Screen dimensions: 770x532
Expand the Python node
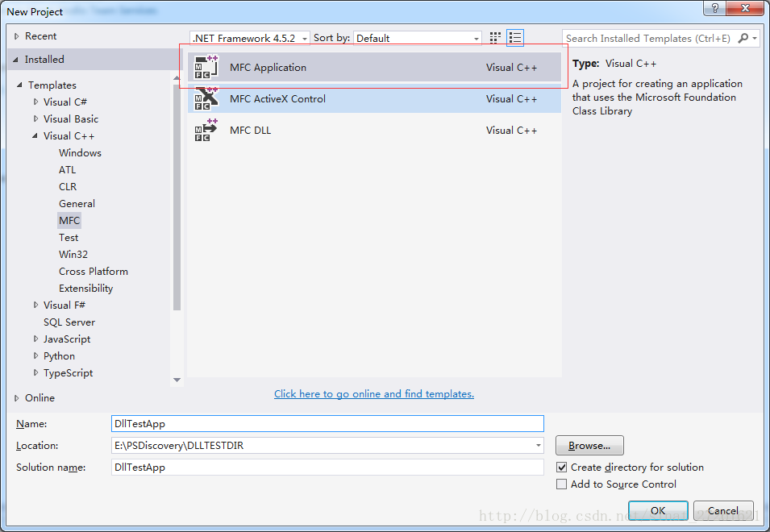tap(35, 355)
